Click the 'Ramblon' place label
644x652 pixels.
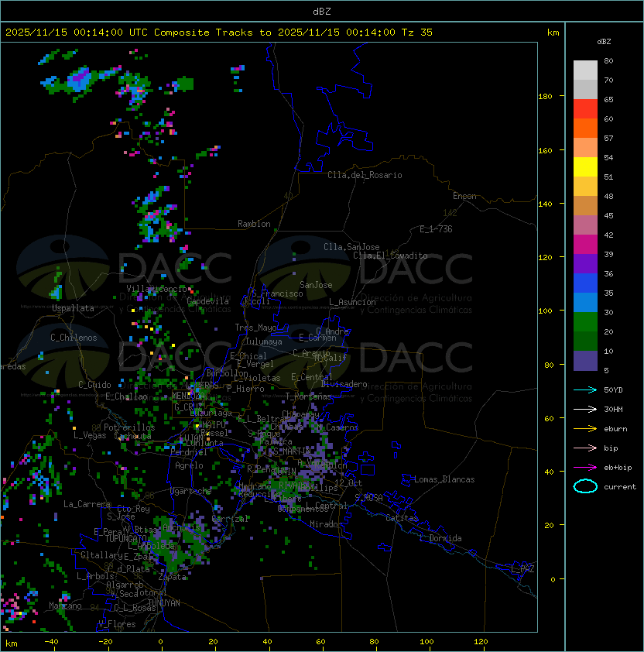click(x=254, y=224)
